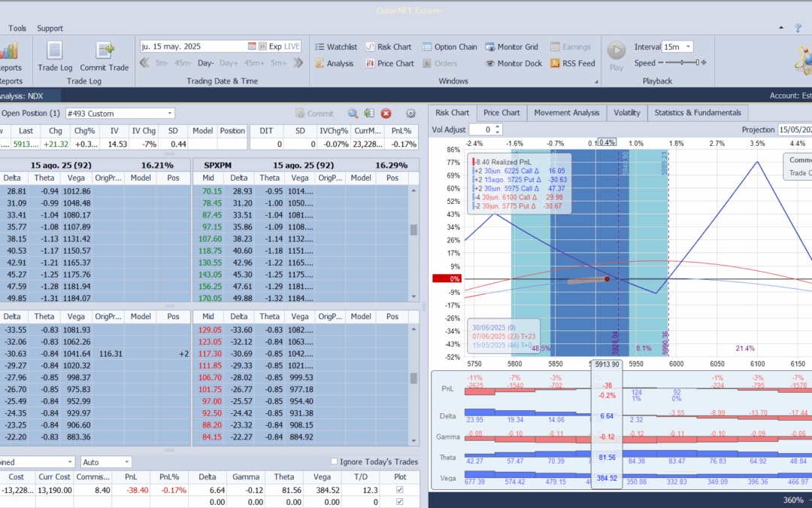Step forward one day with Day+
The image size is (812, 508).
[229, 62]
